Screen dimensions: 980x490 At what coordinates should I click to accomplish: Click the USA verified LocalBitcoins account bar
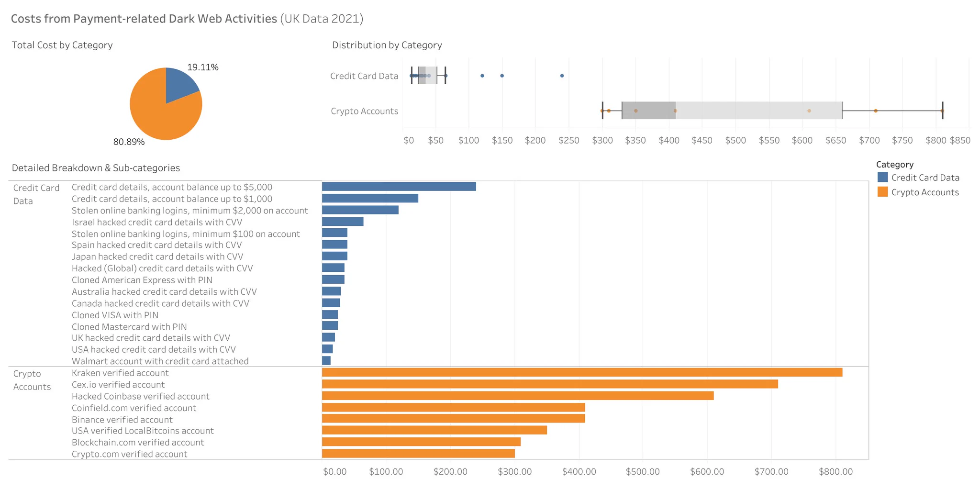[434, 430]
